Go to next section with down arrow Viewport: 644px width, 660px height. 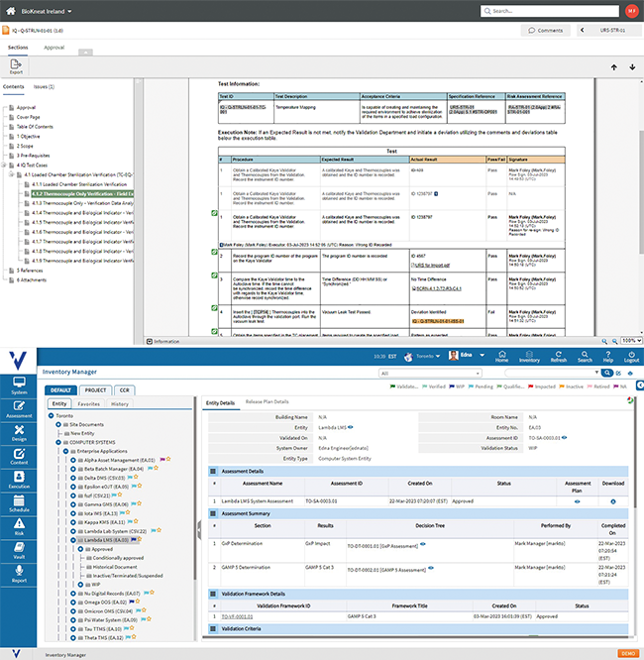click(632, 67)
